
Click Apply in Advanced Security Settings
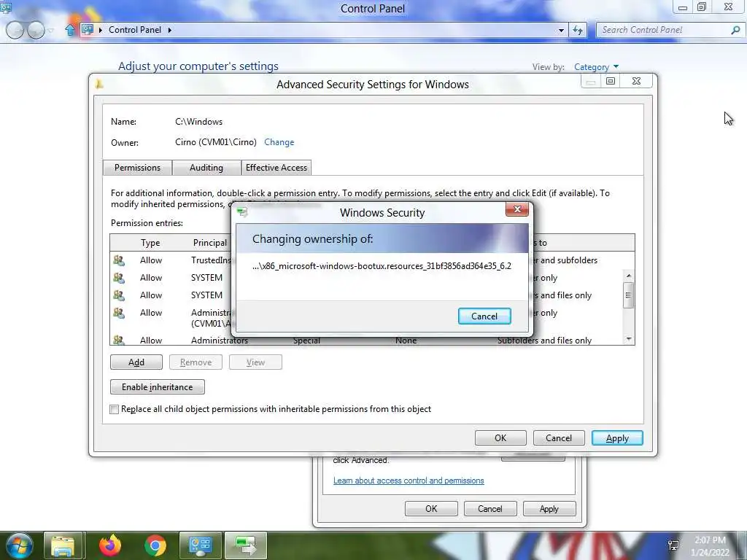click(617, 438)
